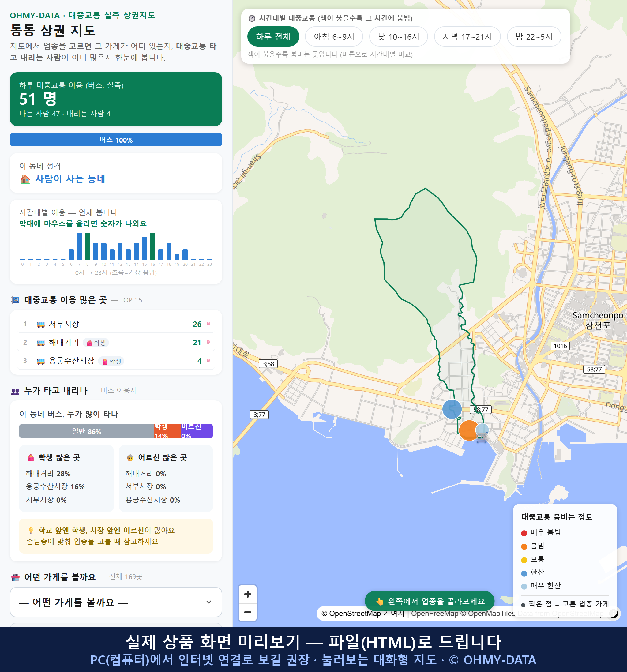
Task: Click the orange 학생 14% segment
Action: click(x=168, y=431)
